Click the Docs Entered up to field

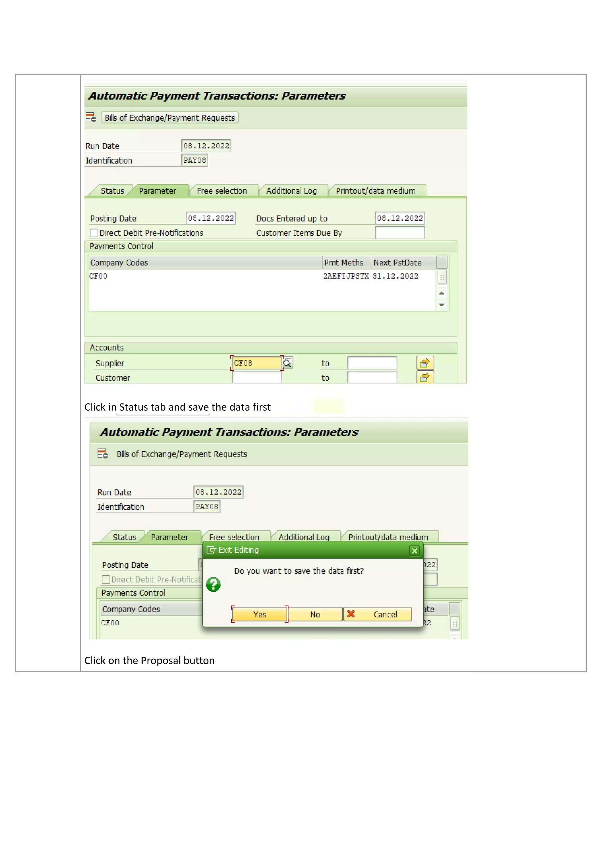[400, 218]
